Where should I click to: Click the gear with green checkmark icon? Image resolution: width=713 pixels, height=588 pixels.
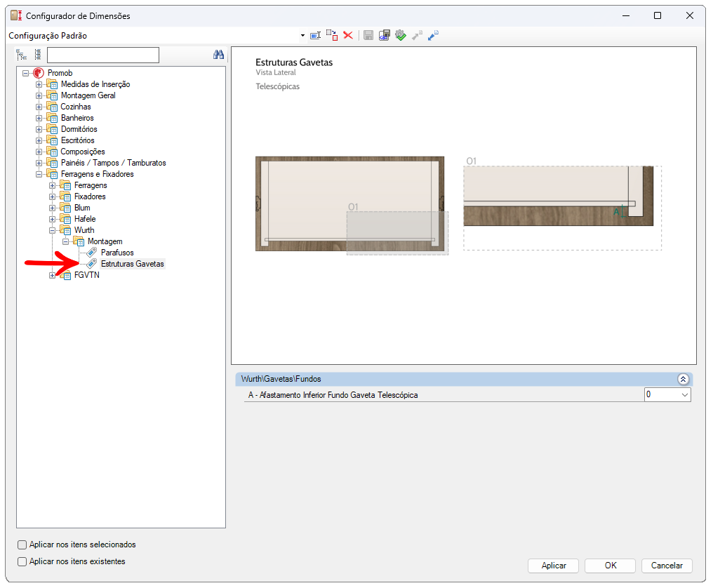[x=401, y=35]
